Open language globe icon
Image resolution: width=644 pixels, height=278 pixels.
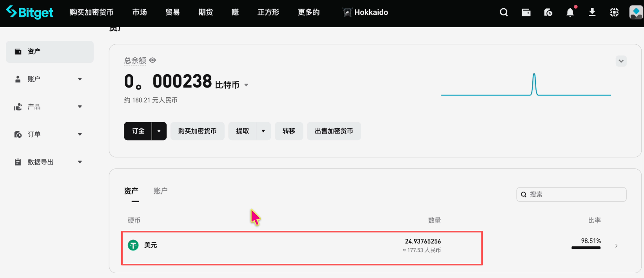click(614, 13)
